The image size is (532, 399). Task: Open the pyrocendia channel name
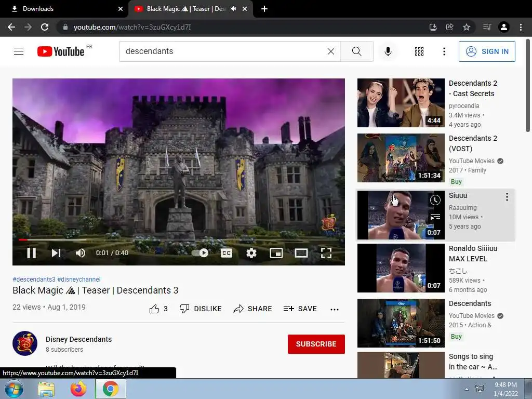[464, 106]
